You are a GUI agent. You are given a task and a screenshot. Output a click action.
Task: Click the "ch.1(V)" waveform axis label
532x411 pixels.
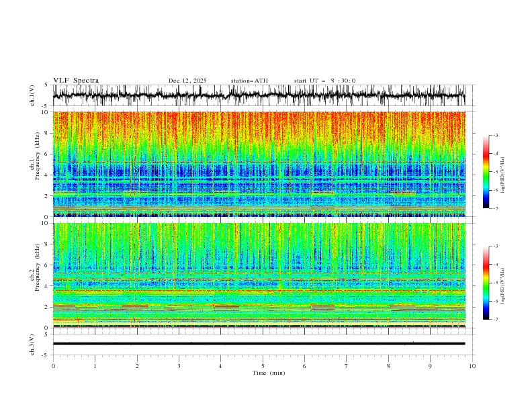click(x=32, y=95)
